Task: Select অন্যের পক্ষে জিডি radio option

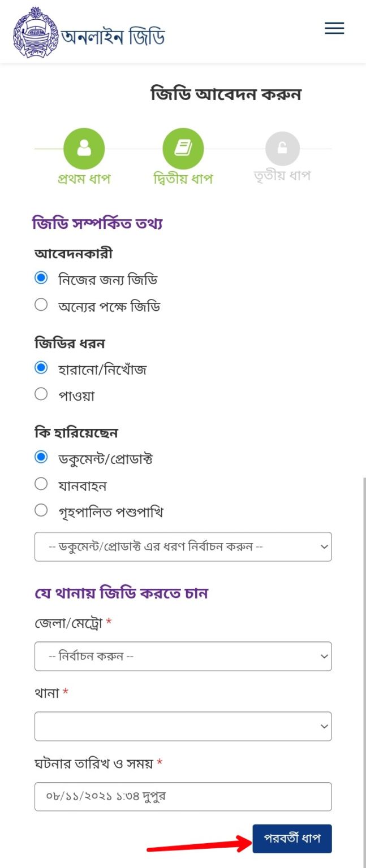Action: [x=41, y=305]
